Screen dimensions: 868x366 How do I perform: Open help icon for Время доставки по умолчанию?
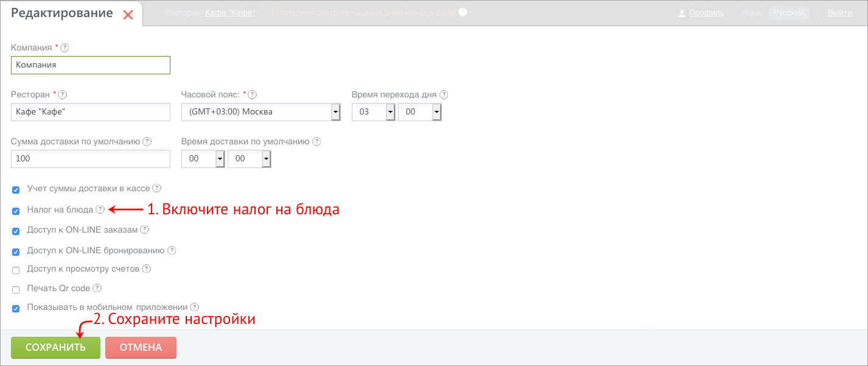pos(317,141)
